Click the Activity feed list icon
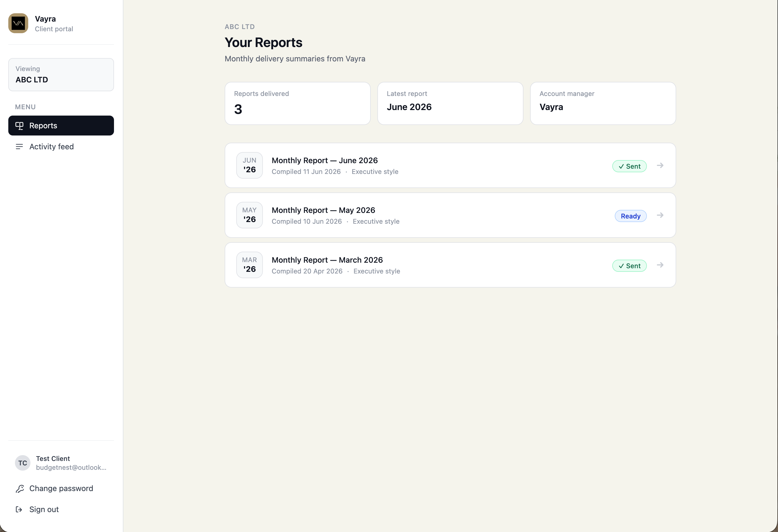This screenshot has height=532, width=778. click(19, 147)
